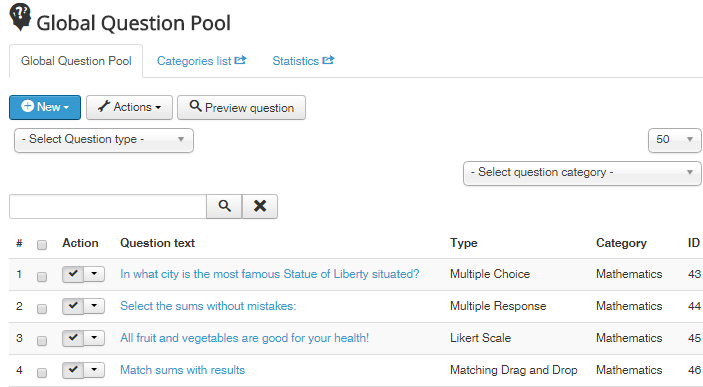Click the 'Action' column header

tap(80, 243)
